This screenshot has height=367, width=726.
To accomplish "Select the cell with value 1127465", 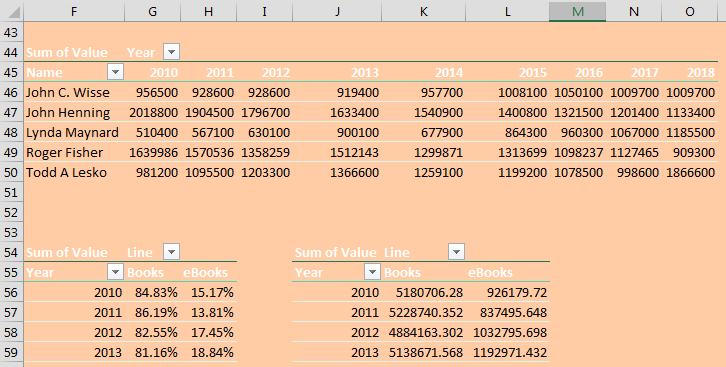I will click(x=633, y=152).
